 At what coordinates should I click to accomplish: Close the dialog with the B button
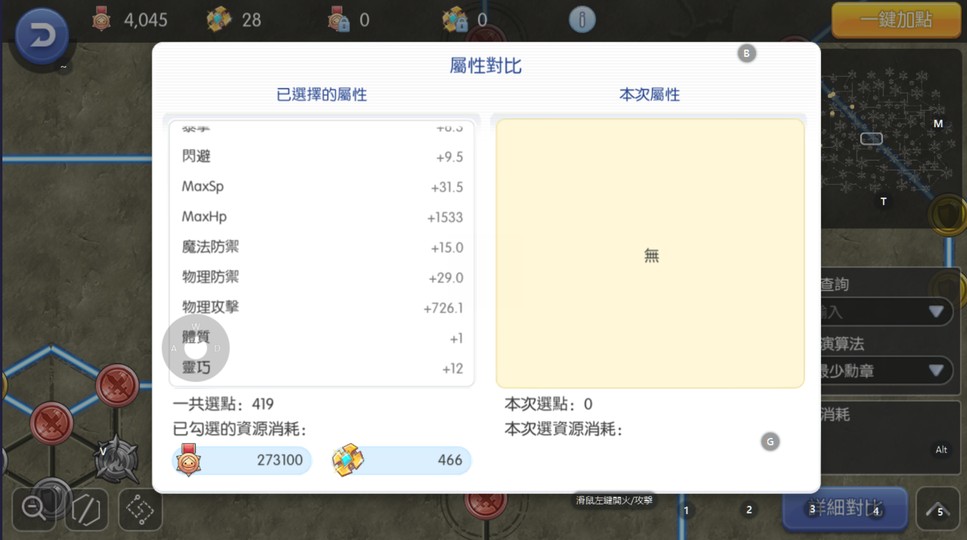(746, 53)
